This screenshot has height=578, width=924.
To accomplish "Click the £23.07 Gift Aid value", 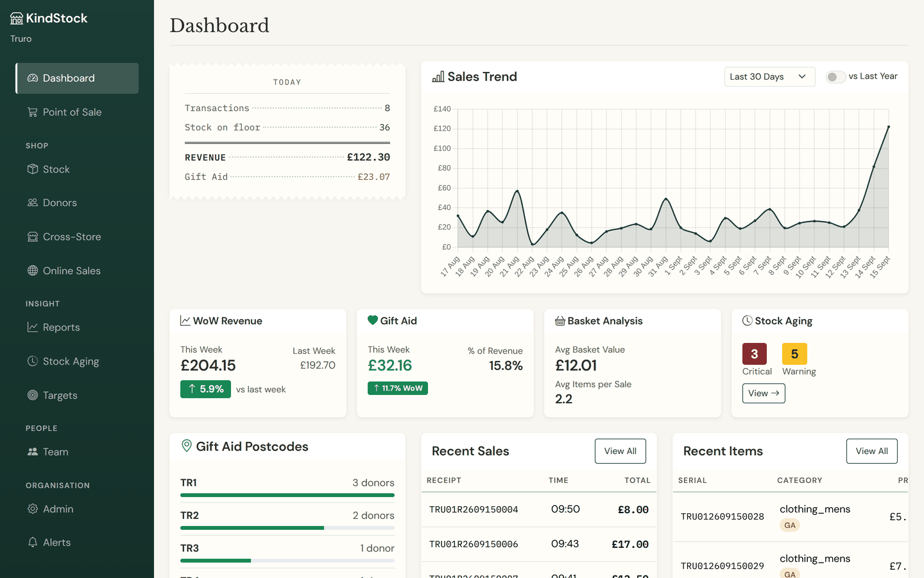I will 373,177.
